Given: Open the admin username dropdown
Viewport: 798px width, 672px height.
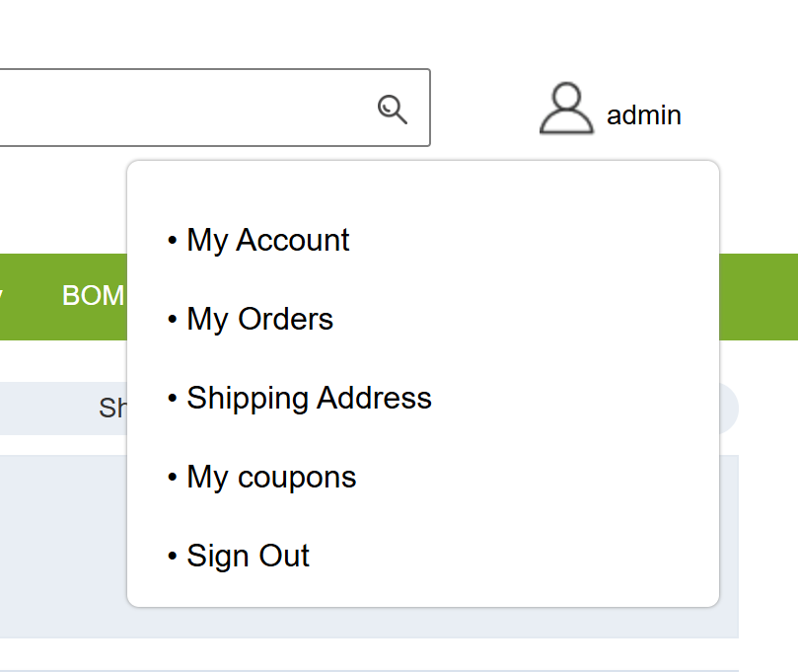Looking at the screenshot, I should pos(643,115).
